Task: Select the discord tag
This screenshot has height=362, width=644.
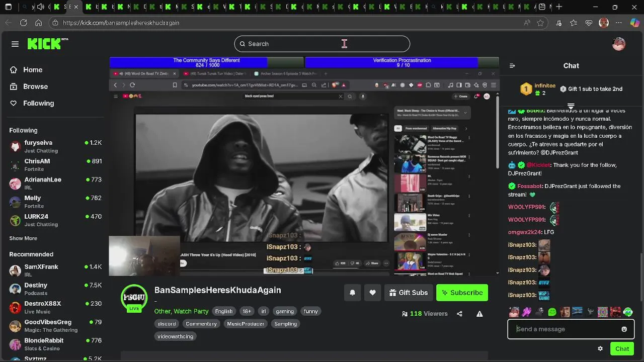Action: point(167,324)
